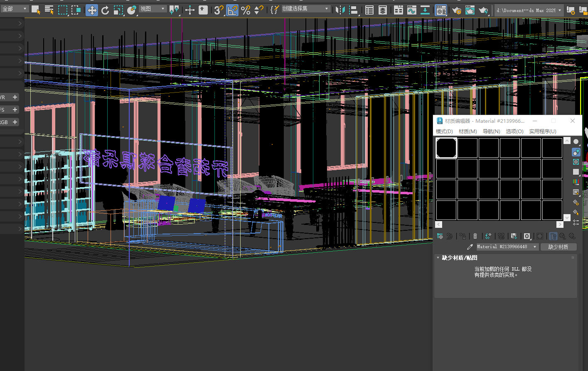Select first material sample slot
This screenshot has width=588, height=371.
click(446, 148)
